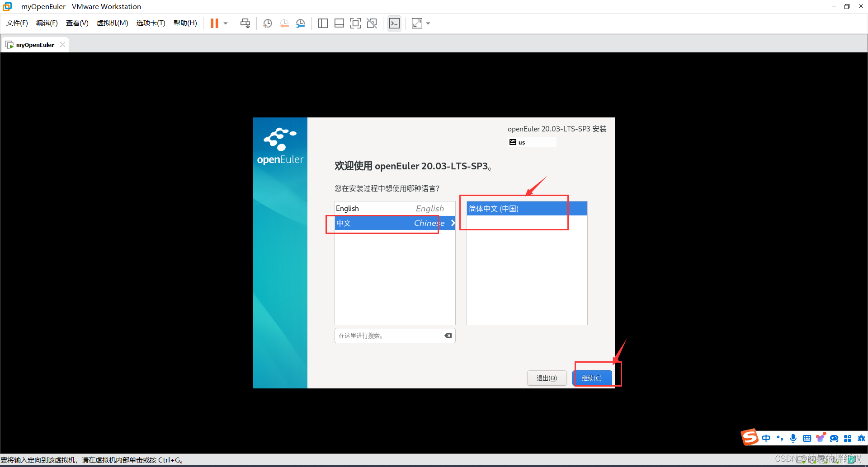The width and height of the screenshot is (868, 467).
Task: Click the 退出(Q) button
Action: 547,378
